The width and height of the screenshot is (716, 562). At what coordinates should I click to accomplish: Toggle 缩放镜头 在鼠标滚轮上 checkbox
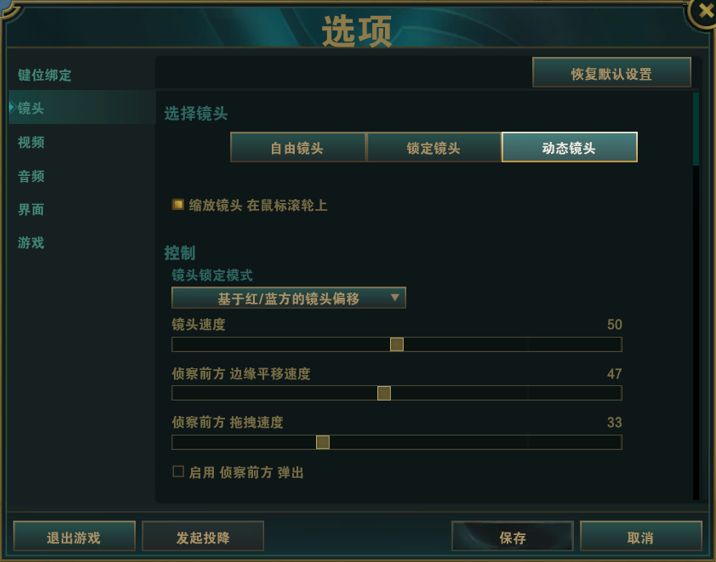click(x=178, y=205)
